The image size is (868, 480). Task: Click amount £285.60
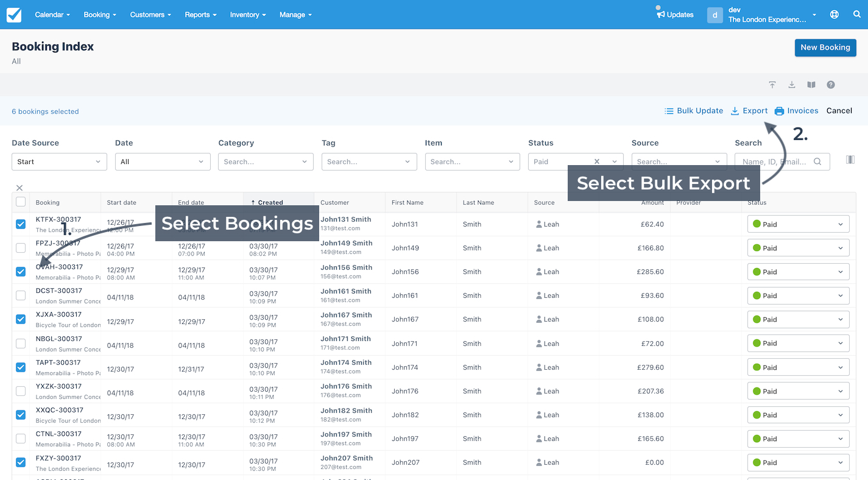(651, 272)
